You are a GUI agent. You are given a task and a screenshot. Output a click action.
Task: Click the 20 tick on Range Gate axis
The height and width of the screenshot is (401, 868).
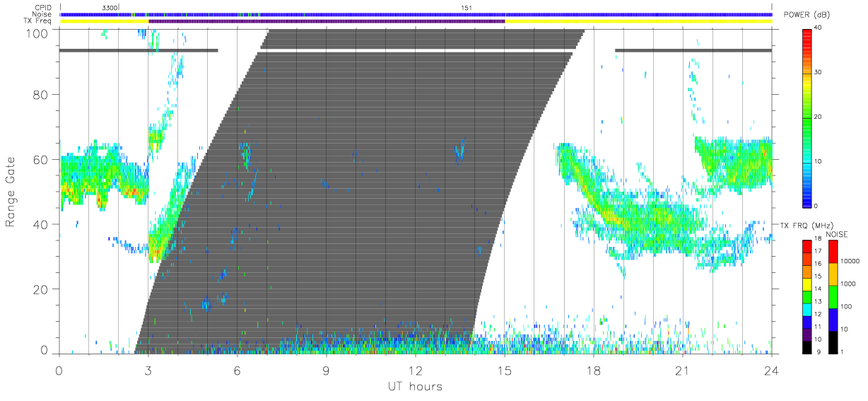point(41,289)
